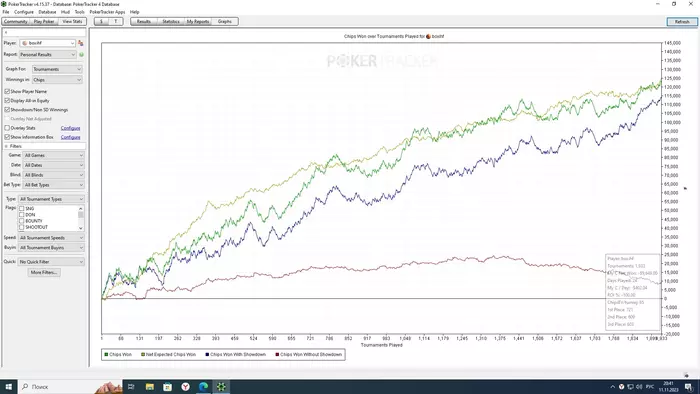This screenshot has width=700, height=394.
Task: Click the network icon in system tray
Action: click(630, 386)
